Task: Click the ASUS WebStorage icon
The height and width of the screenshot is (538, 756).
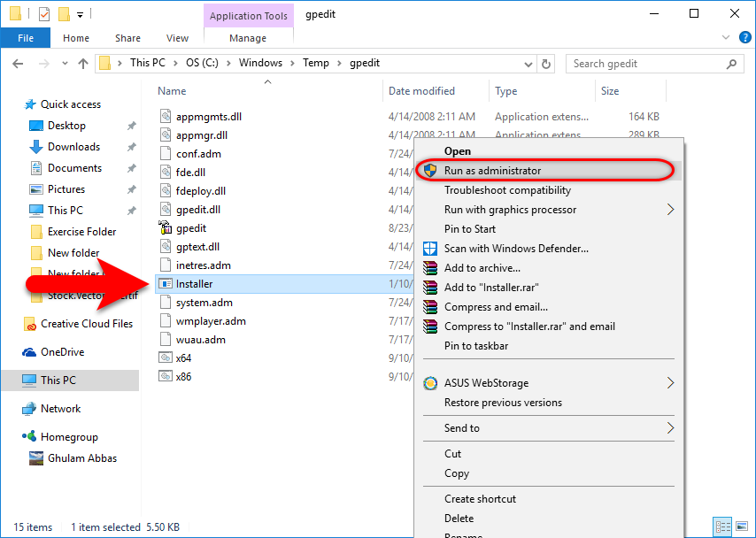Action: click(430, 383)
